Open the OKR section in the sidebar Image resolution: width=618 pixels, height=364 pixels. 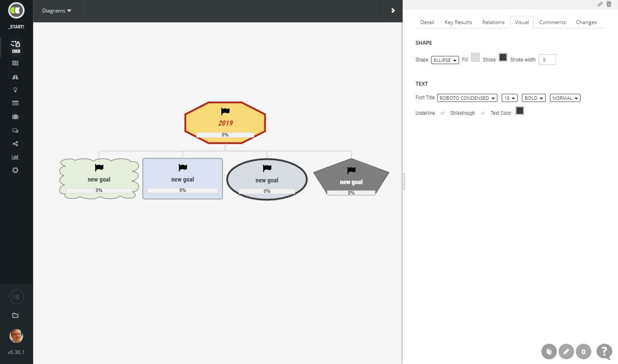(x=16, y=46)
